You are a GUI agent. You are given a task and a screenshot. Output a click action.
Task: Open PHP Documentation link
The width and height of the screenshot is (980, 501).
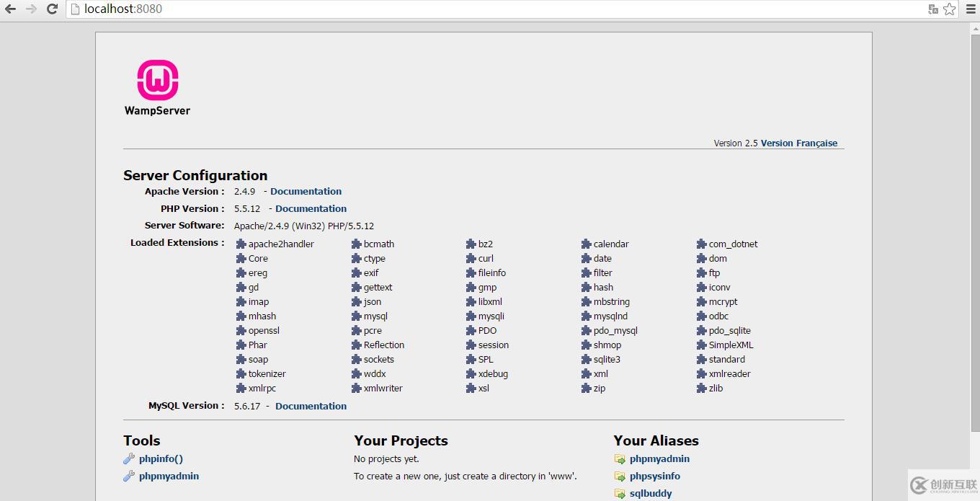(311, 209)
